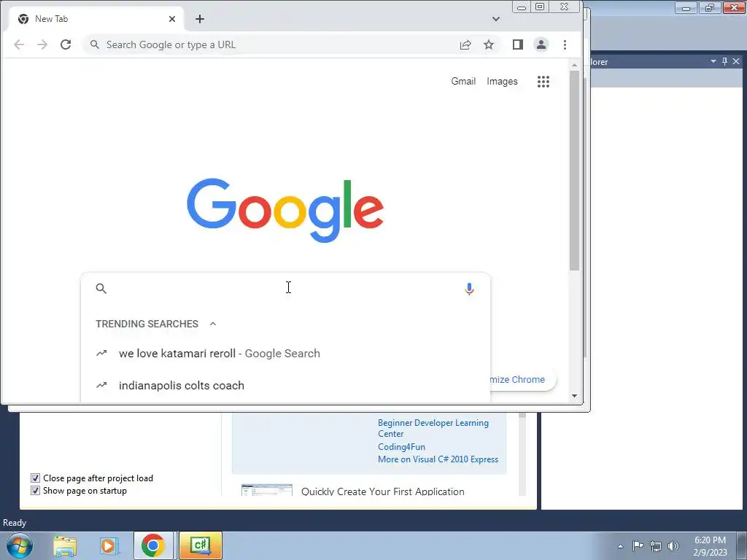Open the taskbar clock and date
This screenshot has width=747, height=560.
710,546
